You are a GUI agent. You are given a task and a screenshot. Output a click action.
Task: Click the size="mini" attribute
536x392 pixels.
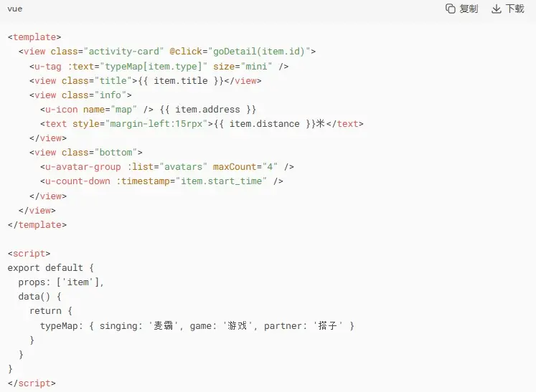[243, 66]
